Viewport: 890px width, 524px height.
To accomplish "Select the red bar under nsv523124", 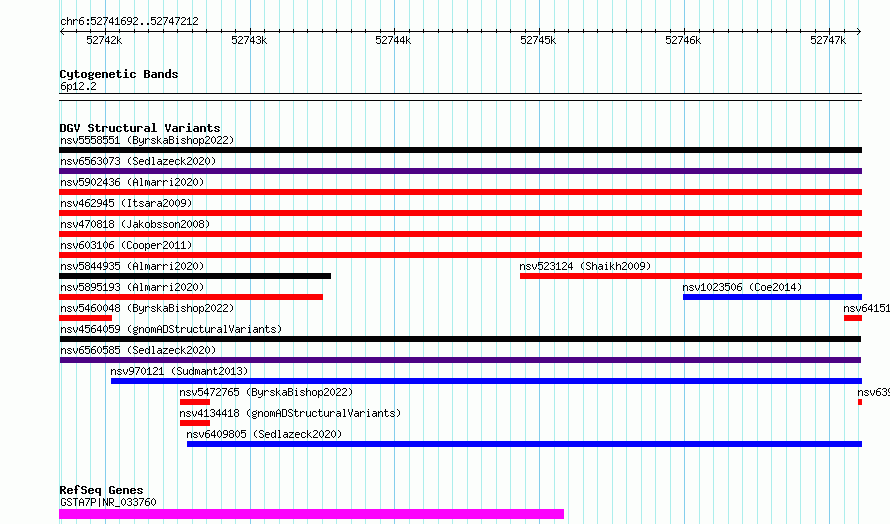I will [x=691, y=276].
